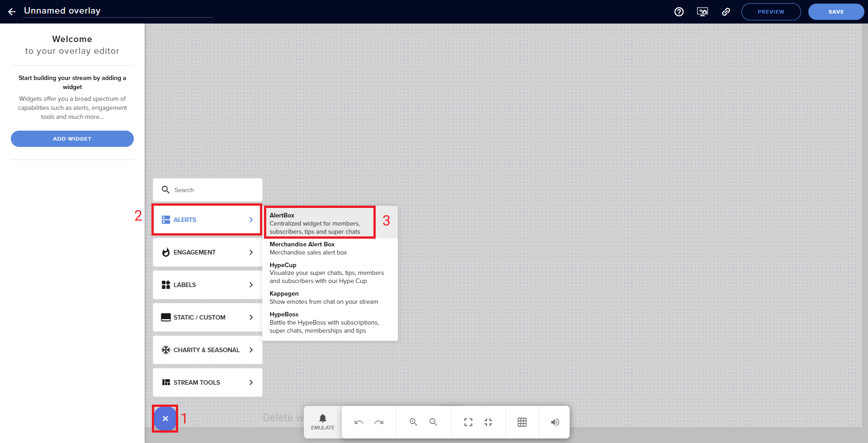Image resolution: width=868 pixels, height=443 pixels.
Task: Click the Stream Tools icon
Action: pos(166,382)
